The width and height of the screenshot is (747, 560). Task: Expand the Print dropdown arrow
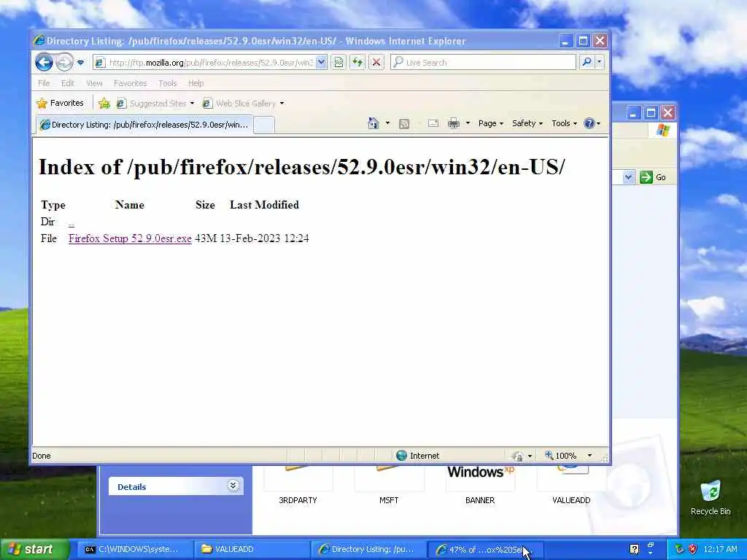468,123
